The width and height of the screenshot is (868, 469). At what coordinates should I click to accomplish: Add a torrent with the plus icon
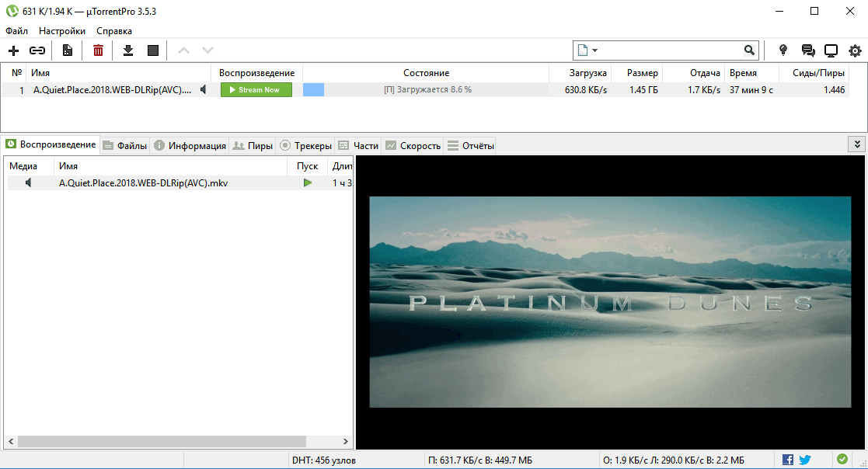pos(13,51)
